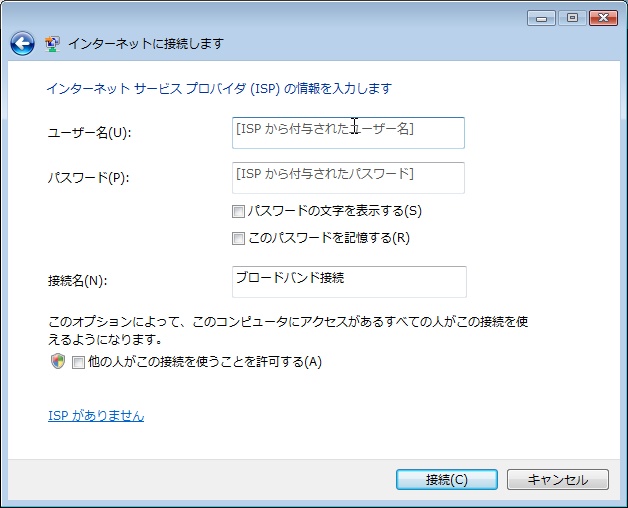This screenshot has height=508, width=628.
Task: Minimize the connection wizard window
Action: point(543,17)
